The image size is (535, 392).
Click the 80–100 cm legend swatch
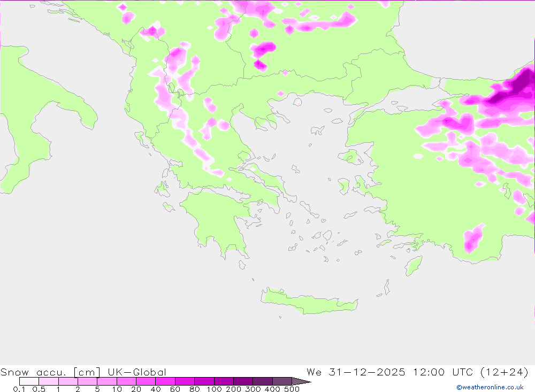point(204,381)
